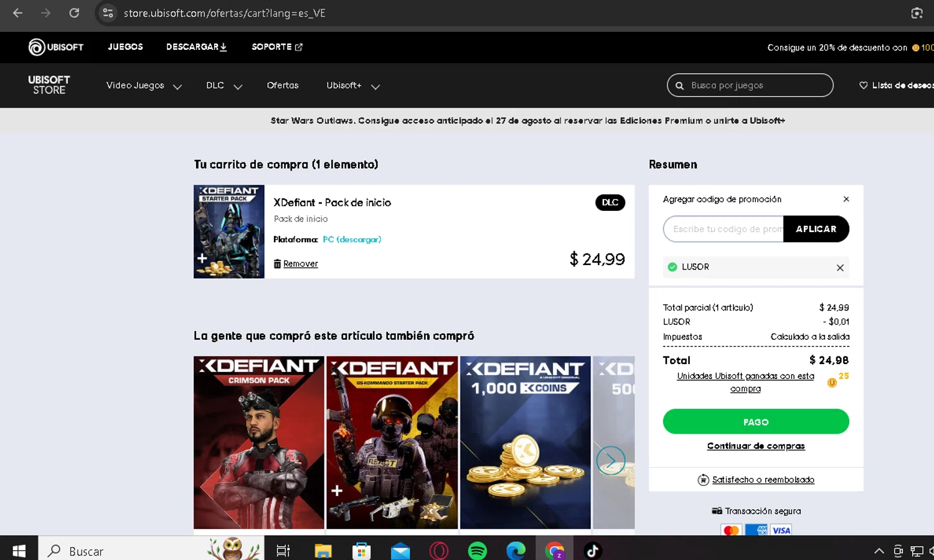This screenshot has width=934, height=560.
Task: Click the Ubisoft swirl logo
Action: pyautogui.click(x=37, y=47)
